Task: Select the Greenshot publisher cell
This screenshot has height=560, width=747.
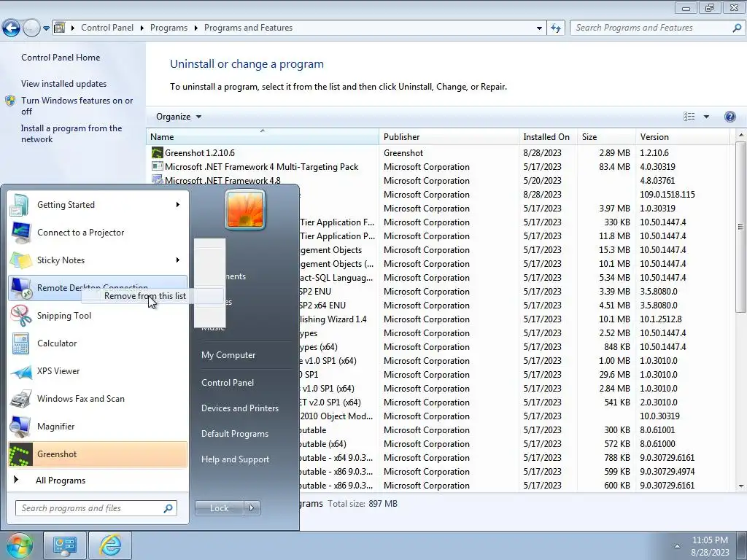Action: 403,153
